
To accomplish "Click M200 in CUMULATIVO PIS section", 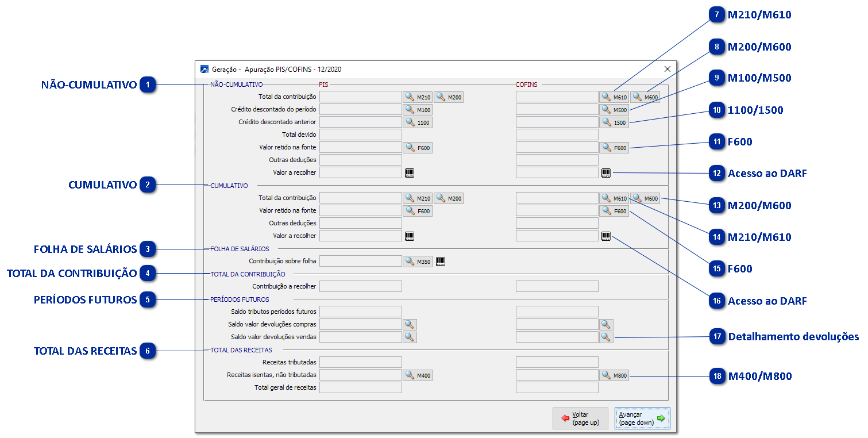I will pyautogui.click(x=449, y=198).
